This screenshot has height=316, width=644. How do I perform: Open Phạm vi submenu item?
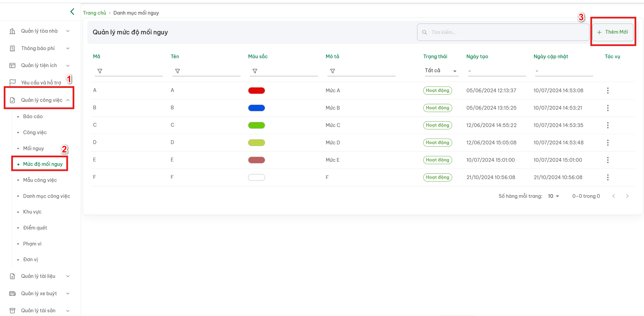(32, 244)
